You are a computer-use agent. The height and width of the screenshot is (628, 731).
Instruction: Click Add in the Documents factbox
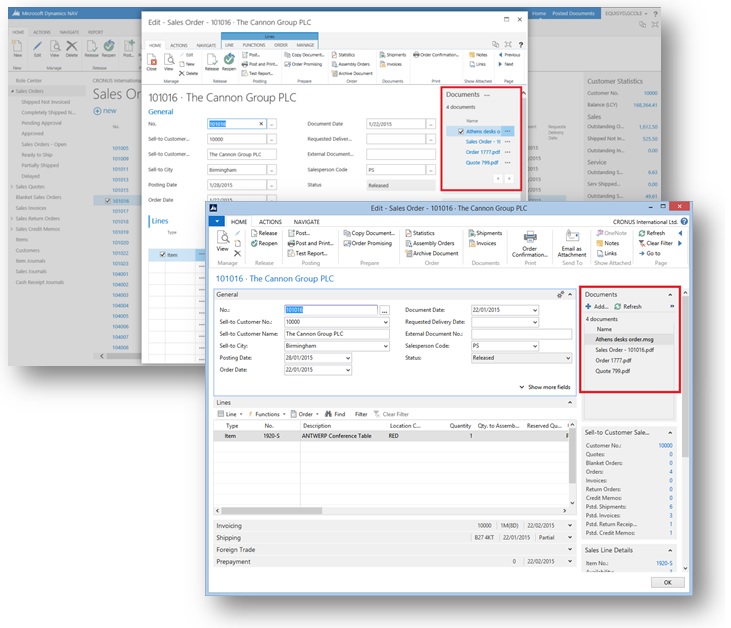click(598, 306)
